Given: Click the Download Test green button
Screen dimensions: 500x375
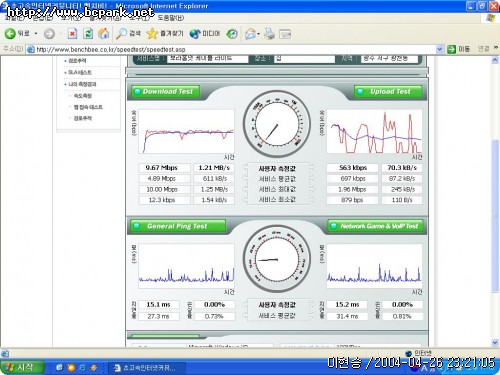Looking at the screenshot, I should coord(166,91).
